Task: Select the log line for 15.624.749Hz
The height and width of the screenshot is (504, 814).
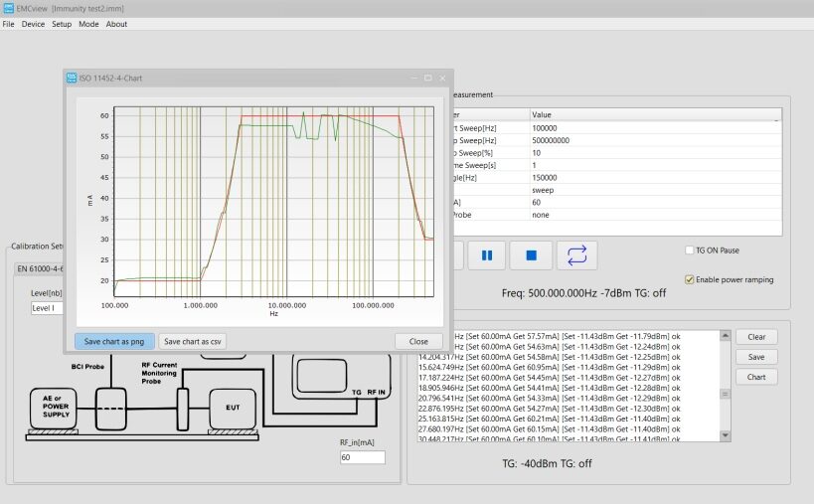Action: [x=550, y=367]
